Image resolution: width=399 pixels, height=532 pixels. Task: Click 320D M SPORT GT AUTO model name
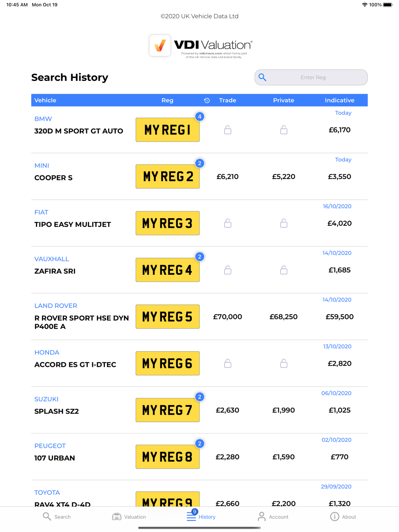(x=79, y=131)
